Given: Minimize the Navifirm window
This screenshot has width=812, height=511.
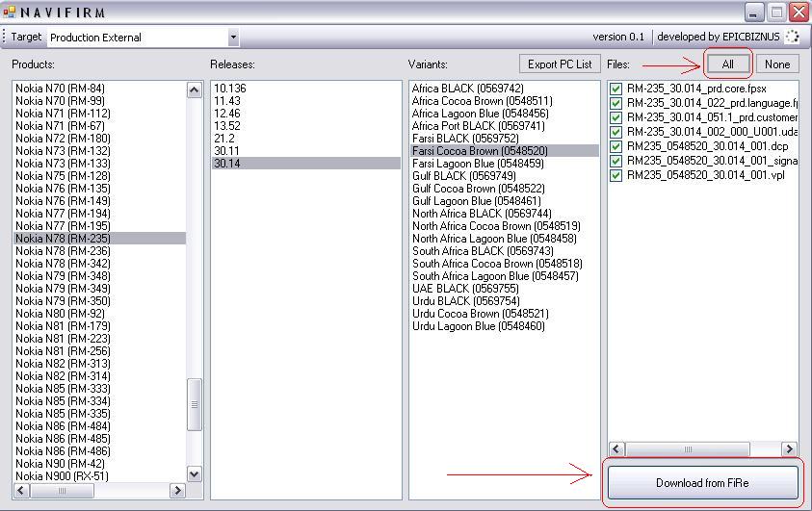Looking at the screenshot, I should (754, 12).
